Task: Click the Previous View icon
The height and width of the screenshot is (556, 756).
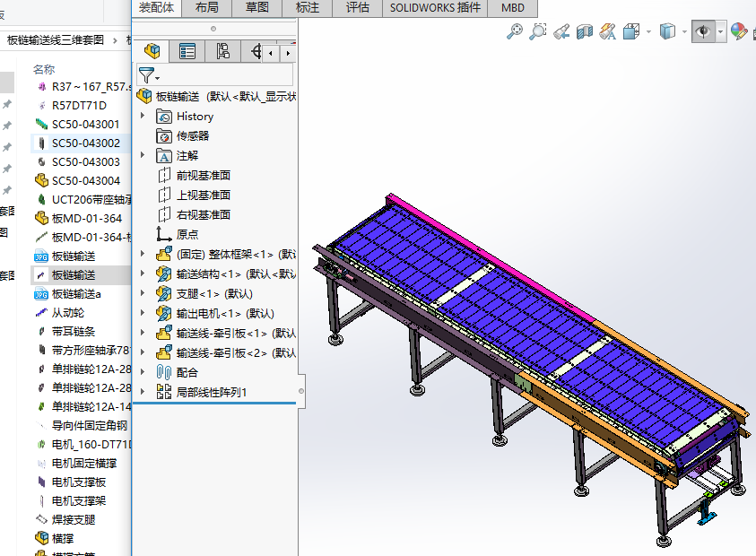Action: pyautogui.click(x=561, y=32)
